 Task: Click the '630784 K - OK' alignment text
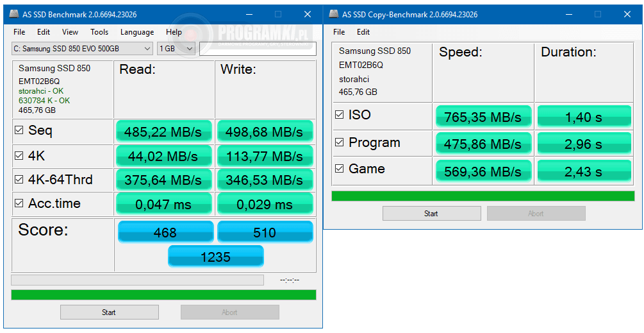[44, 100]
